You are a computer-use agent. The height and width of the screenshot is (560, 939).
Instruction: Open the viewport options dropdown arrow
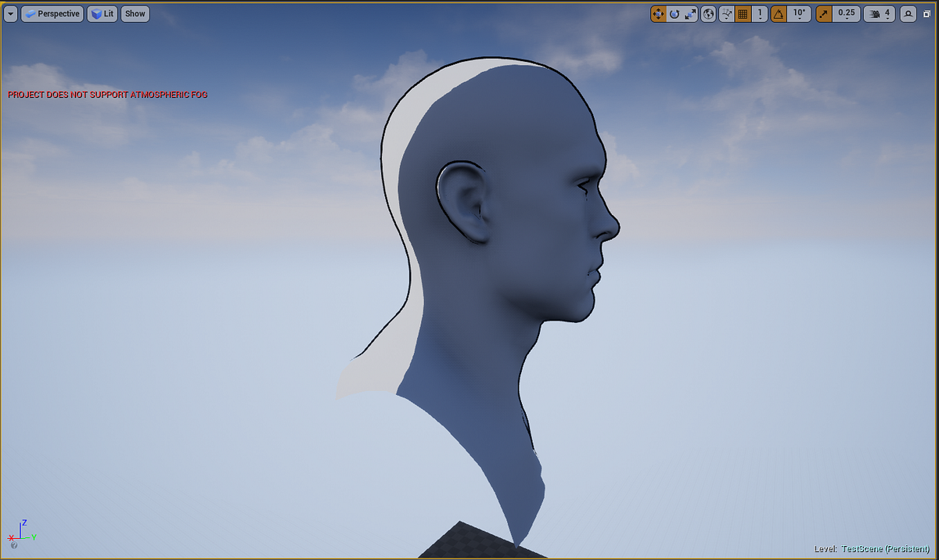coord(11,13)
